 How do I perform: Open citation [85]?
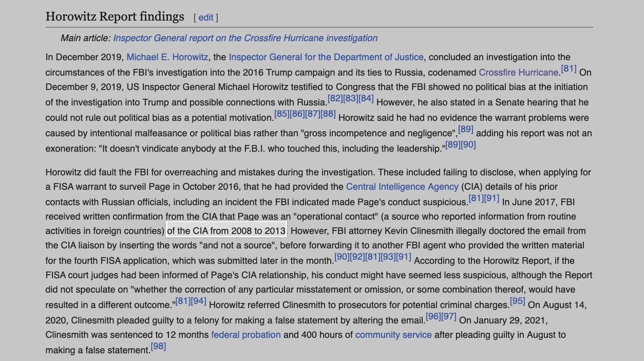pyautogui.click(x=282, y=114)
